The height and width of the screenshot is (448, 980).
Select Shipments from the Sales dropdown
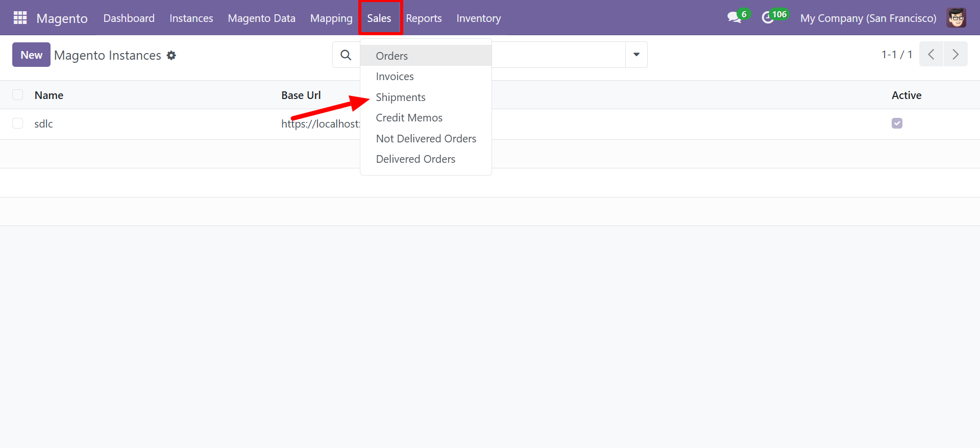tap(426, 97)
